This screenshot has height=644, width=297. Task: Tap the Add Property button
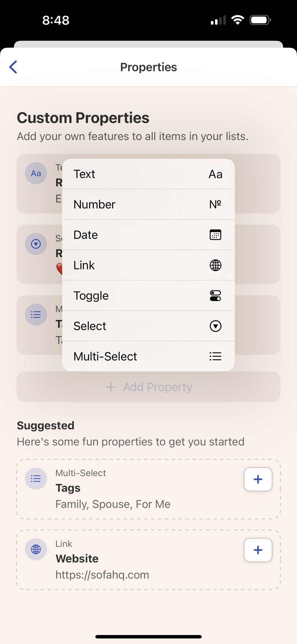click(148, 387)
